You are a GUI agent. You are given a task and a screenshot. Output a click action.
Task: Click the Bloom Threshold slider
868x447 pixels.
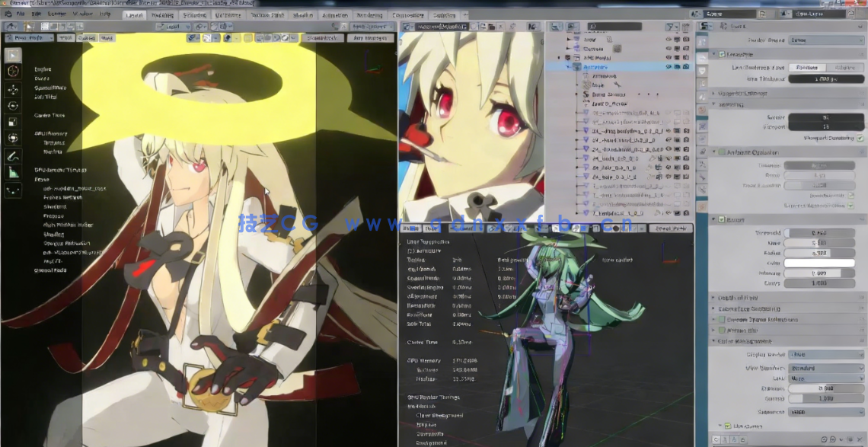(x=820, y=232)
